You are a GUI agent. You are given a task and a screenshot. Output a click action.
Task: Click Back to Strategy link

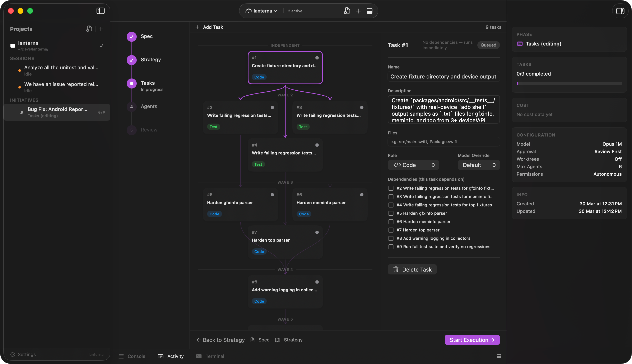click(220, 340)
